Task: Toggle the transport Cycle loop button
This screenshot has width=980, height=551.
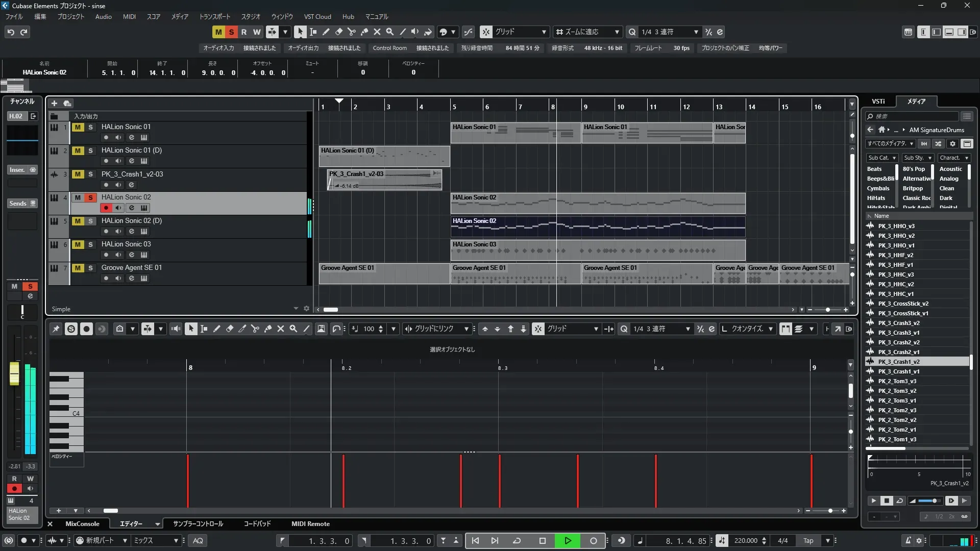Action: (517, 541)
